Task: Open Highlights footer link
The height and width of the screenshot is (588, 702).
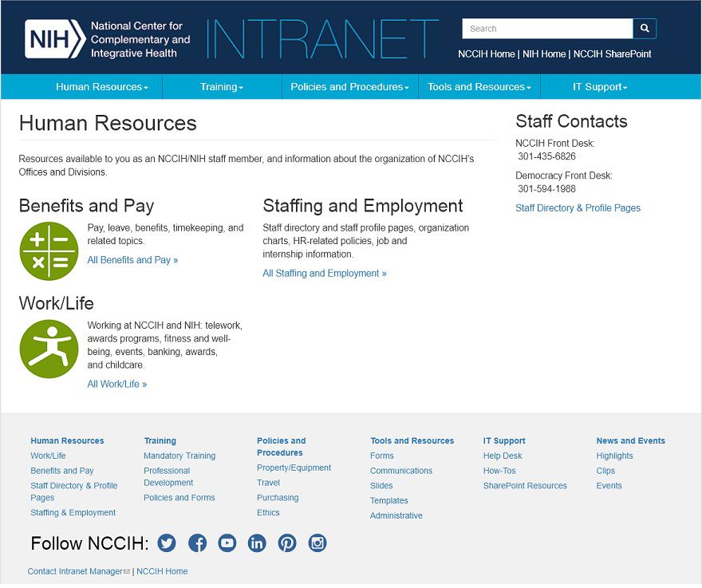Action: click(x=614, y=456)
